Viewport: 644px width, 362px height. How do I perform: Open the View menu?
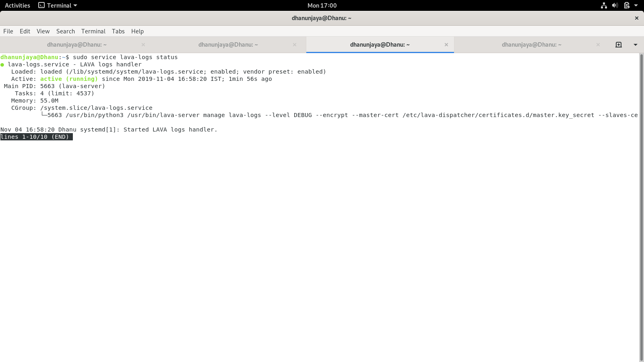(43, 31)
